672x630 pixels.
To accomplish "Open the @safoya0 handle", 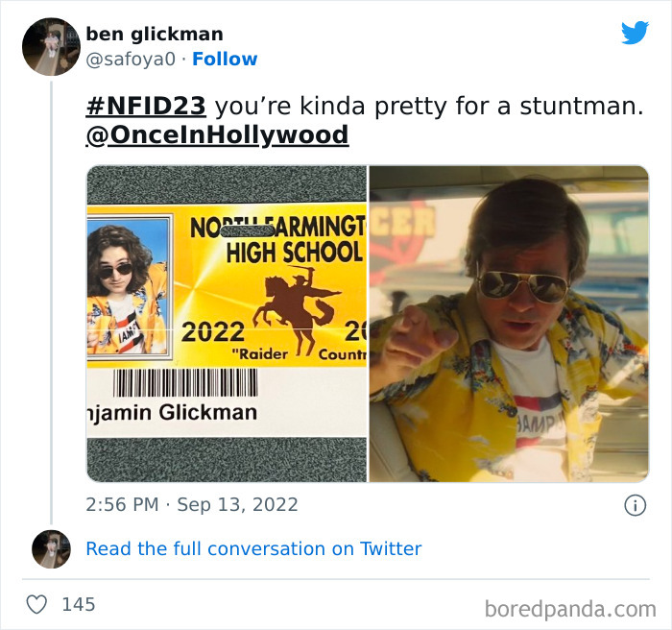I will coord(131,60).
